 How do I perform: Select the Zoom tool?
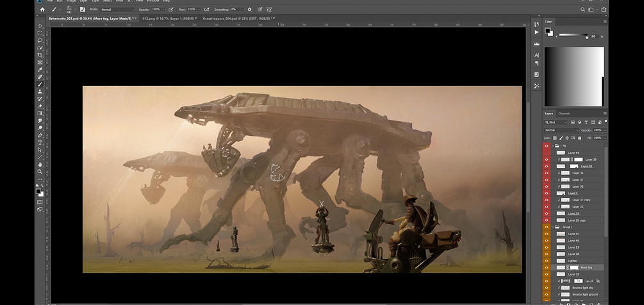coord(40,172)
